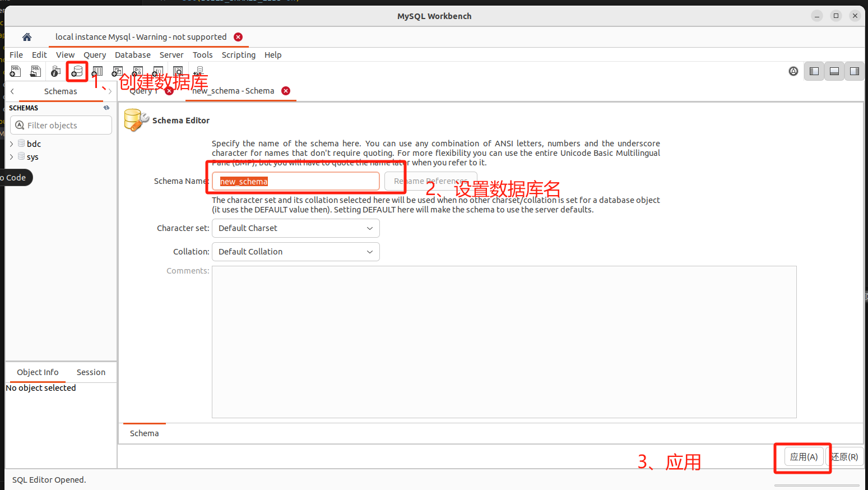Open the Query menu
Screen dimensions: 868x490
click(95, 55)
